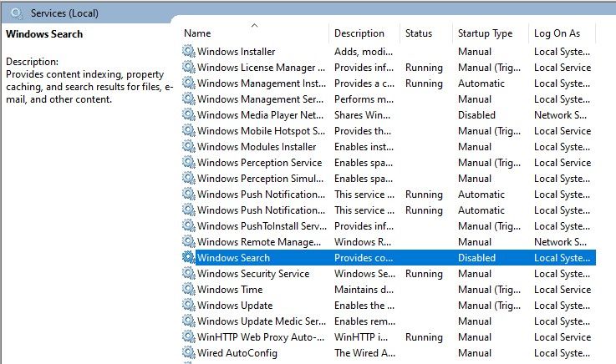This screenshot has width=616, height=364.
Task: Select Windows Mobile Hotspot Service row
Action: pyautogui.click(x=261, y=131)
